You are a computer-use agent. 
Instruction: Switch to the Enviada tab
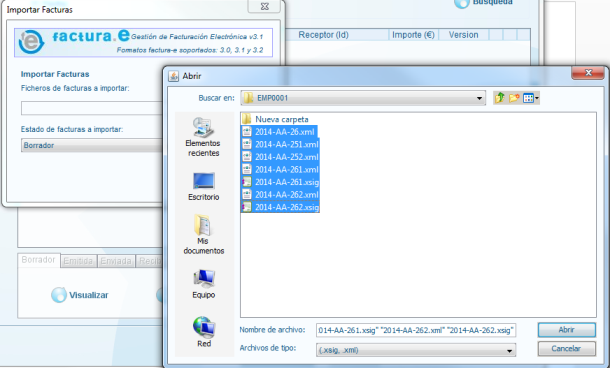click(116, 261)
